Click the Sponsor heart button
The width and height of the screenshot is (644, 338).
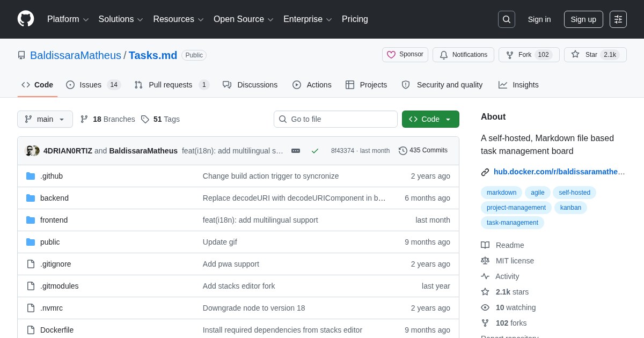click(405, 55)
